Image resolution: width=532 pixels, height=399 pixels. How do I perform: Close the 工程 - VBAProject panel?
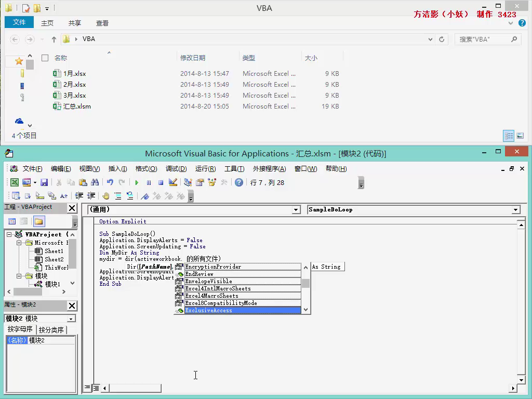tap(72, 208)
